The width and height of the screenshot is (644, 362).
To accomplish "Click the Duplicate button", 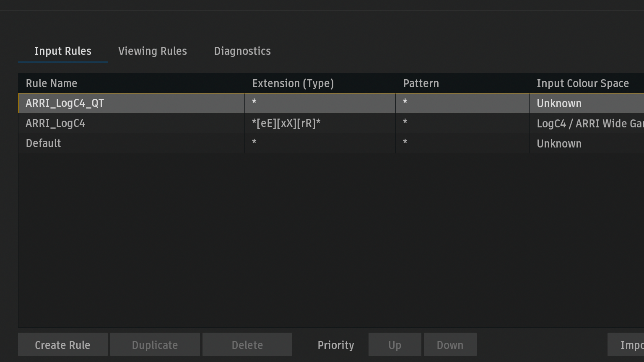I will coord(155,345).
